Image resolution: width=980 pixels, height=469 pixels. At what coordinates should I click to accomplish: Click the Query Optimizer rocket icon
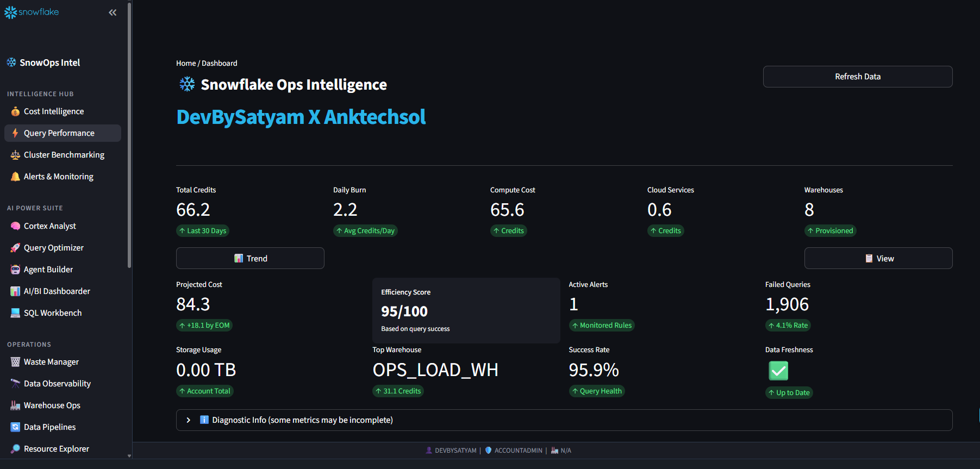[x=15, y=248]
